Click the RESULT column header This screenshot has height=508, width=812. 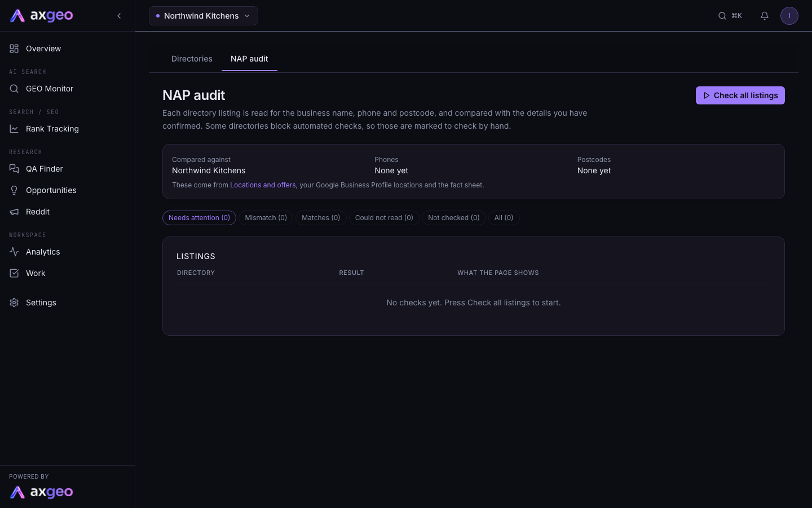[351, 273]
